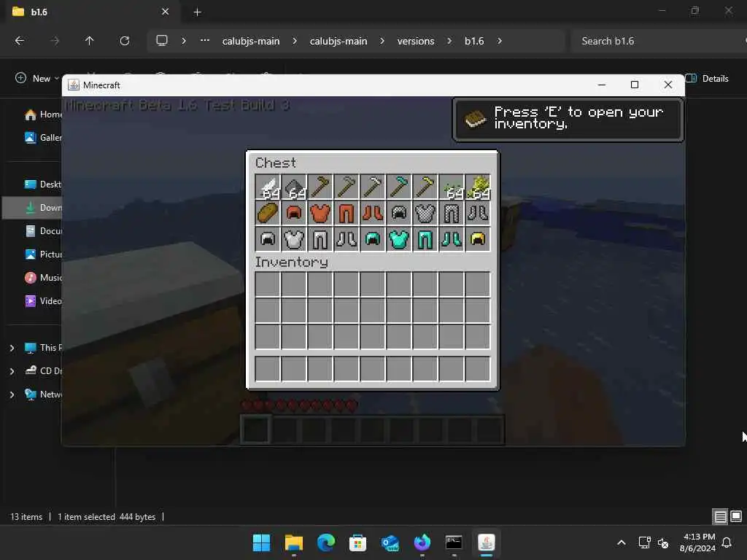Take the chainmail boots from chest
The height and width of the screenshot is (560, 747).
[x=477, y=213]
